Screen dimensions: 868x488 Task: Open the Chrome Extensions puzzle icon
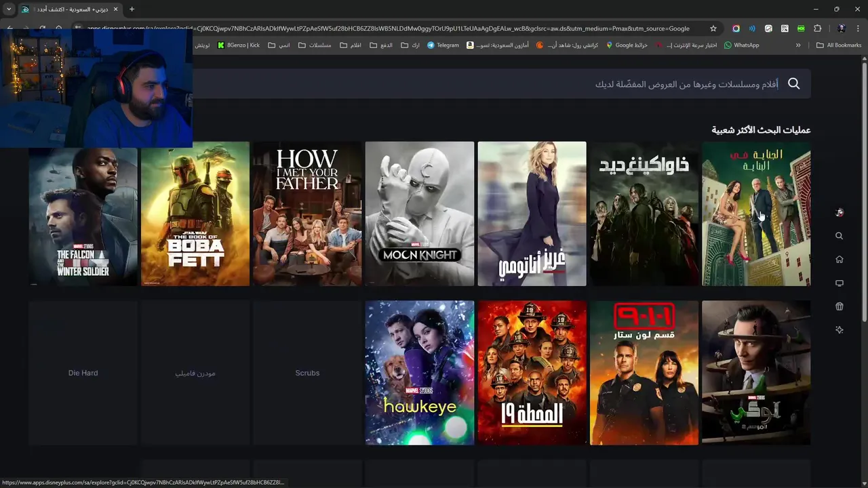[x=817, y=28]
